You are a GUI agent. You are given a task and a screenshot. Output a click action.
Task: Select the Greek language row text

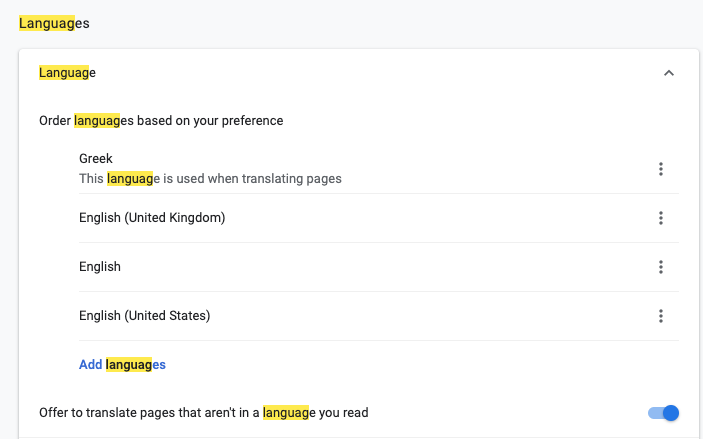tap(95, 158)
